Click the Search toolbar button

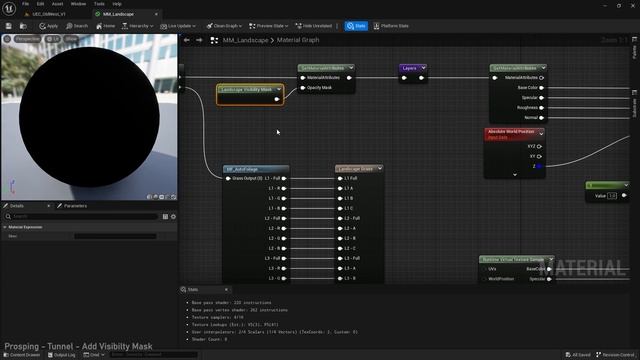(77, 26)
